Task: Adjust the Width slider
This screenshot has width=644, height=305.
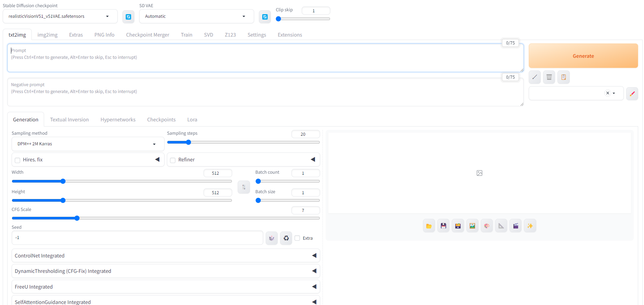Action: click(122, 181)
